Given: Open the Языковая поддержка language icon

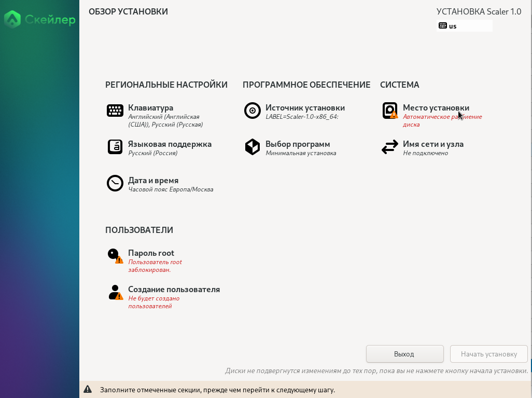Looking at the screenshot, I should point(115,147).
